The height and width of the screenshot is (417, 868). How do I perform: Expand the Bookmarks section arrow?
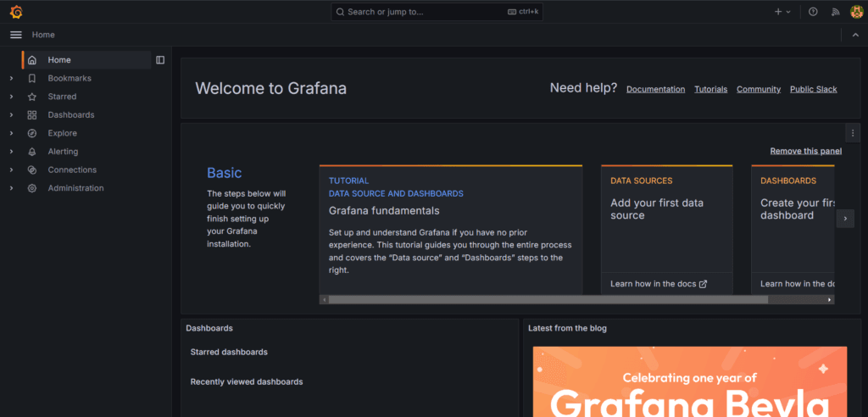pos(11,78)
